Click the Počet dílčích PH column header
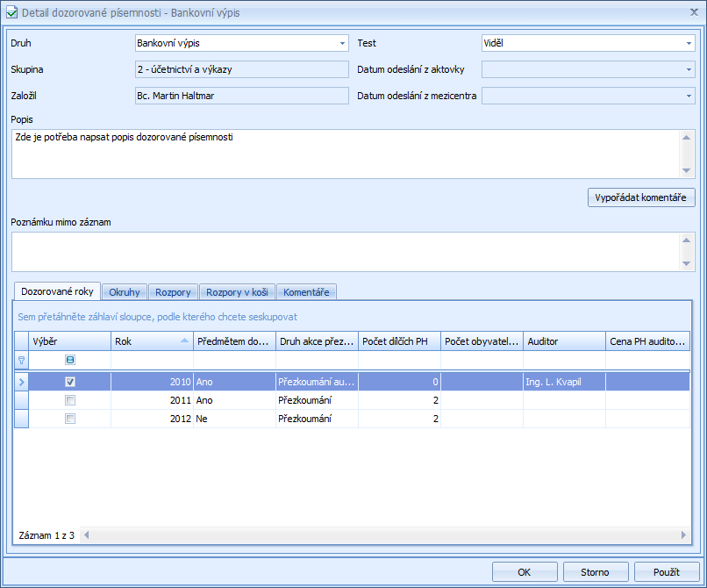Viewport: 707px width, 588px height. point(399,341)
